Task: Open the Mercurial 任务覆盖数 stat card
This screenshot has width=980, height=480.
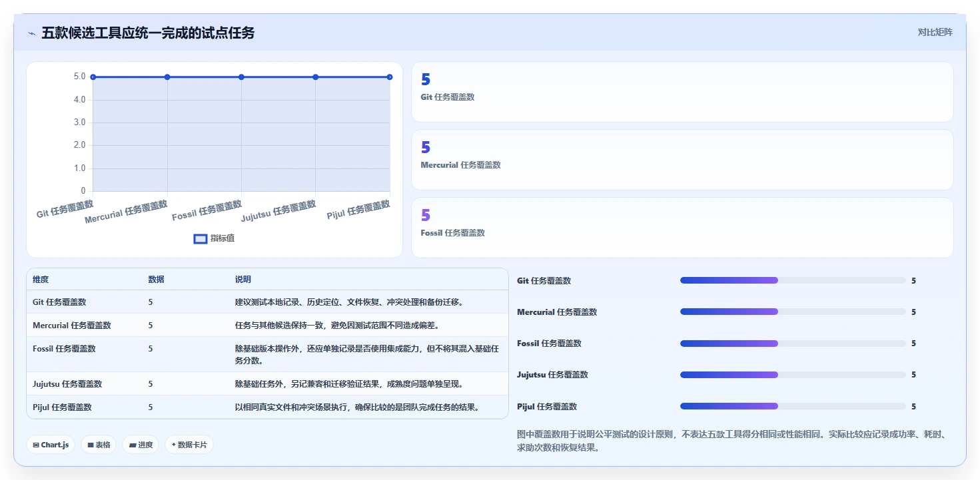Action: point(682,160)
